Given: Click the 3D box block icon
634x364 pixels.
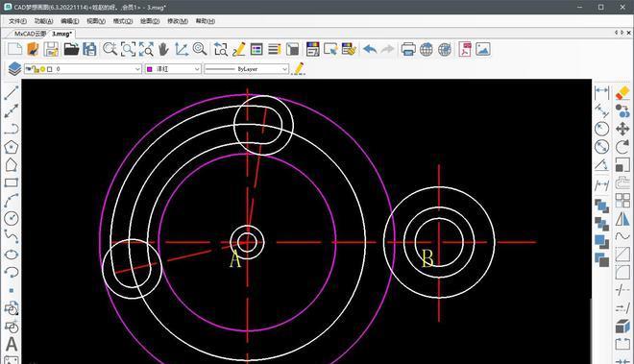Looking at the screenshot, I should pos(622,326).
